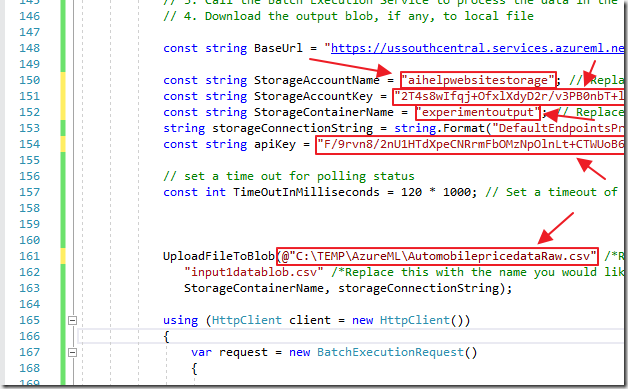Screen dimensions: 628x389
Task: Place cursor in the "aihelpwebsitestorage" string
Action: click(x=478, y=80)
